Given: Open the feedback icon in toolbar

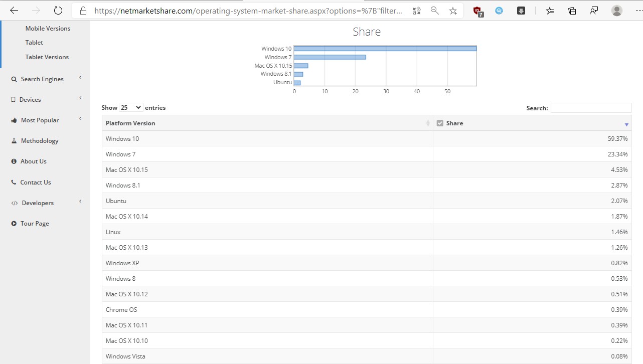Looking at the screenshot, I should tap(594, 11).
